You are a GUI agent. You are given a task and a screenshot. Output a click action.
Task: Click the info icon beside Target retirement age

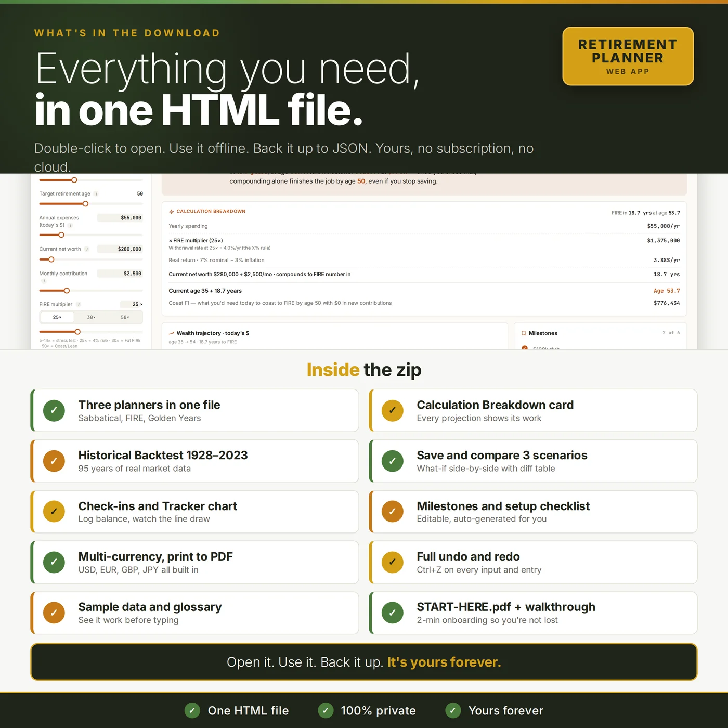tap(96, 194)
